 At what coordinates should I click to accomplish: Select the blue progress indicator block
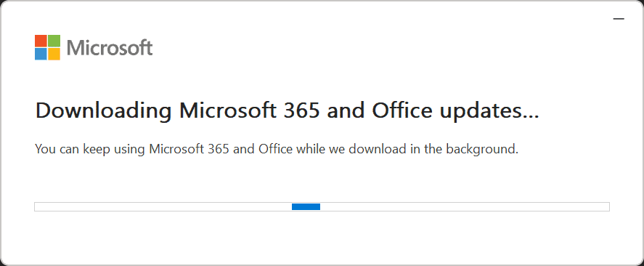(306, 207)
